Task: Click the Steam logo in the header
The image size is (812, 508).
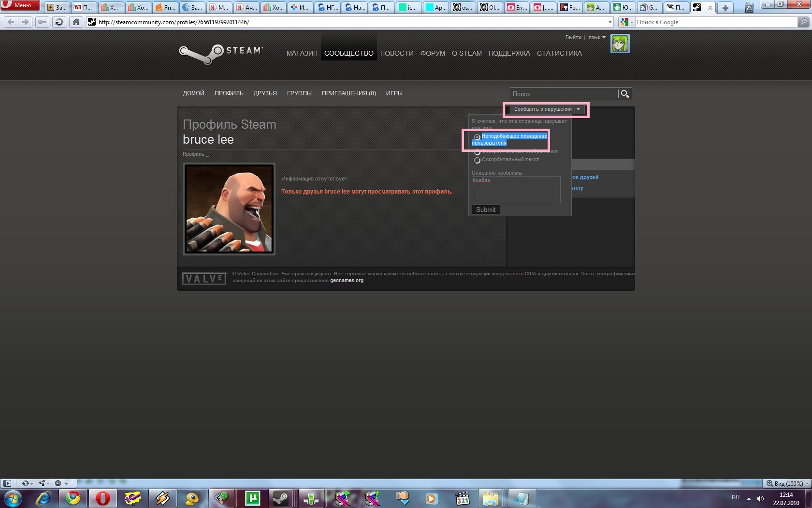Action: (x=221, y=53)
